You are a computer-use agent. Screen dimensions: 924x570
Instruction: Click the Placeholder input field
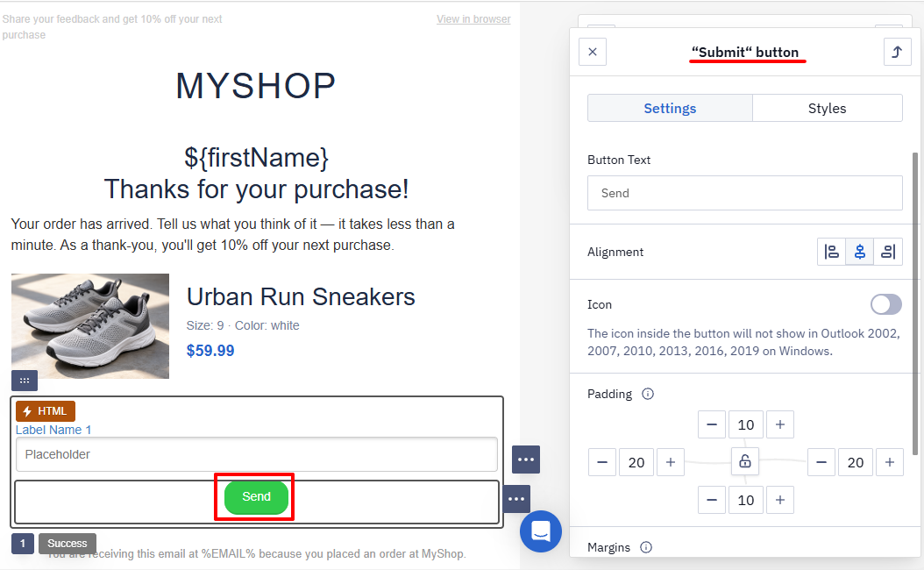pos(257,454)
